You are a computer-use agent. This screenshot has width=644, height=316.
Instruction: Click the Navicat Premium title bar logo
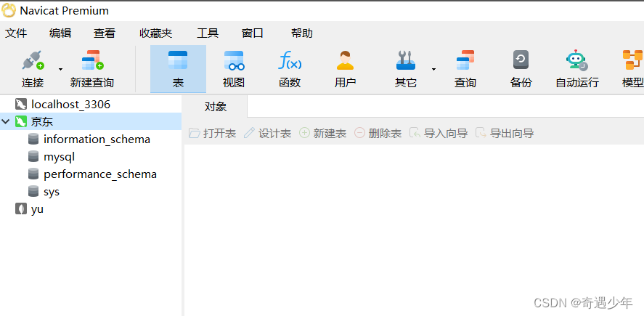pyautogui.click(x=9, y=10)
